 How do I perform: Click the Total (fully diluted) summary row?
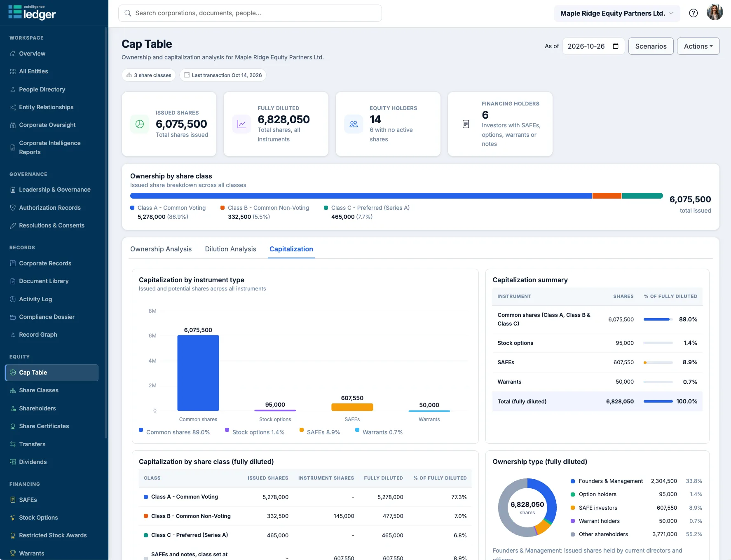click(x=597, y=401)
